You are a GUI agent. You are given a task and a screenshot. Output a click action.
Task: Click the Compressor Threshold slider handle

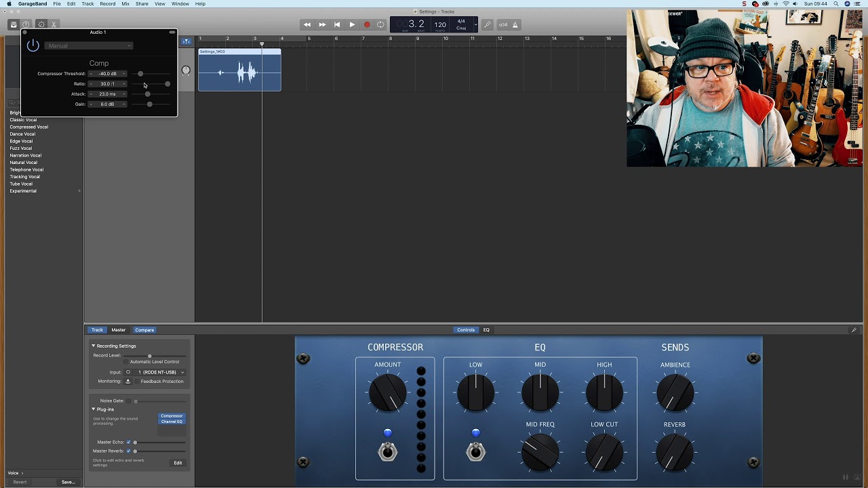pyautogui.click(x=140, y=74)
